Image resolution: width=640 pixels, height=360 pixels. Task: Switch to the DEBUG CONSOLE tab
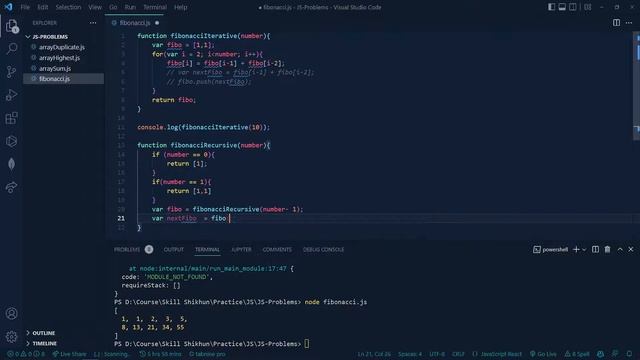(323, 249)
